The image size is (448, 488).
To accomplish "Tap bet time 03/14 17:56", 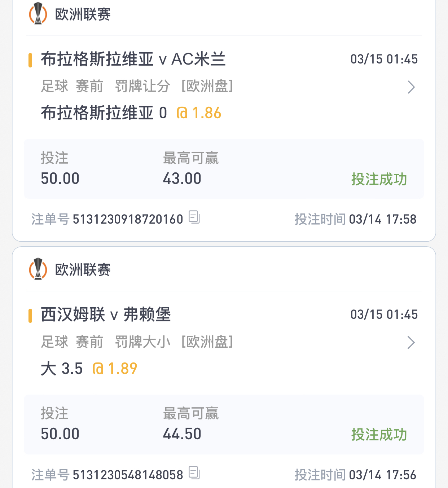I will [x=382, y=475].
